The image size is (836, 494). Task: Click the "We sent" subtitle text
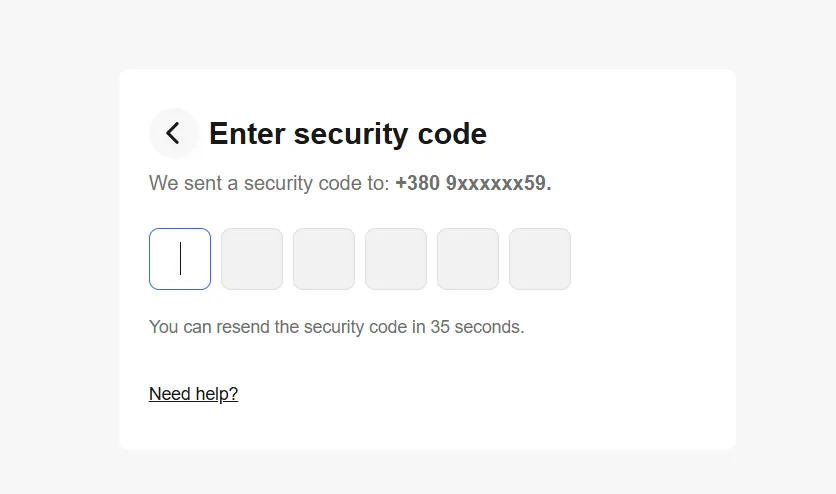click(x=181, y=184)
